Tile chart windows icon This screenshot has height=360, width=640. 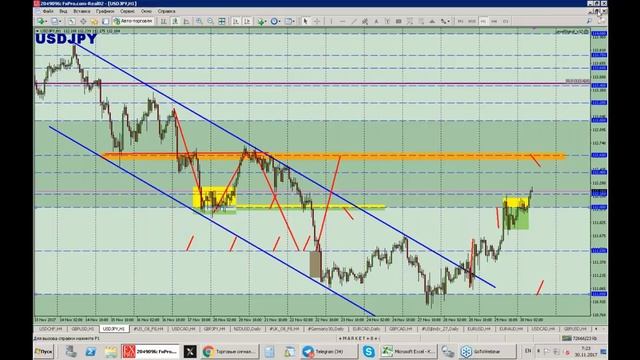tap(222, 21)
